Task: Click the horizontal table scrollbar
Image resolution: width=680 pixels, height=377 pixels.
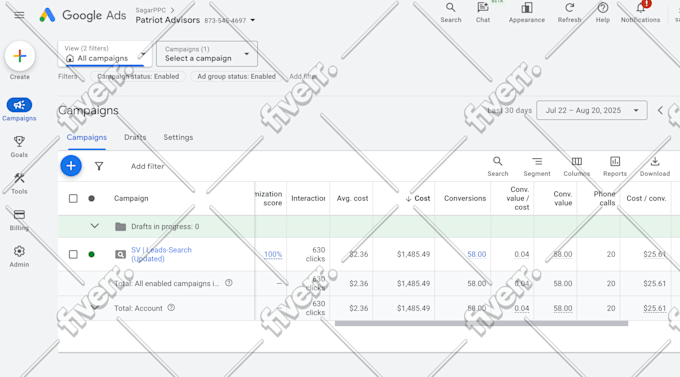Action: click(x=481, y=323)
